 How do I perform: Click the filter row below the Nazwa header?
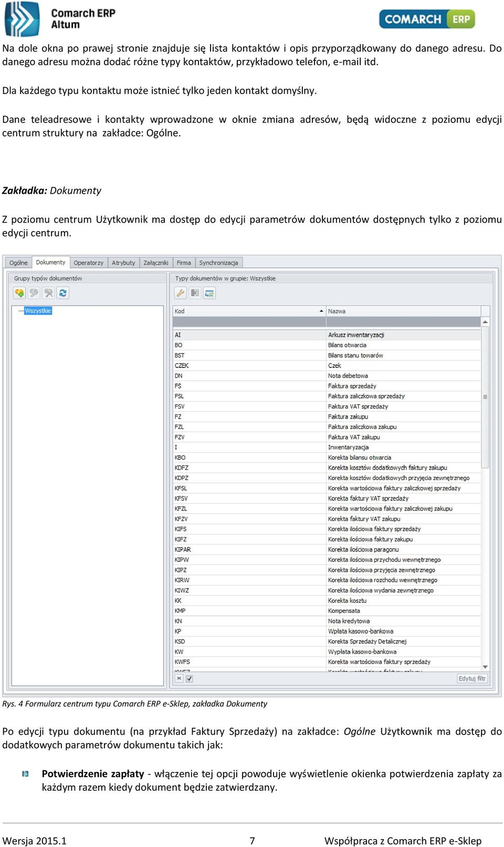click(x=403, y=322)
